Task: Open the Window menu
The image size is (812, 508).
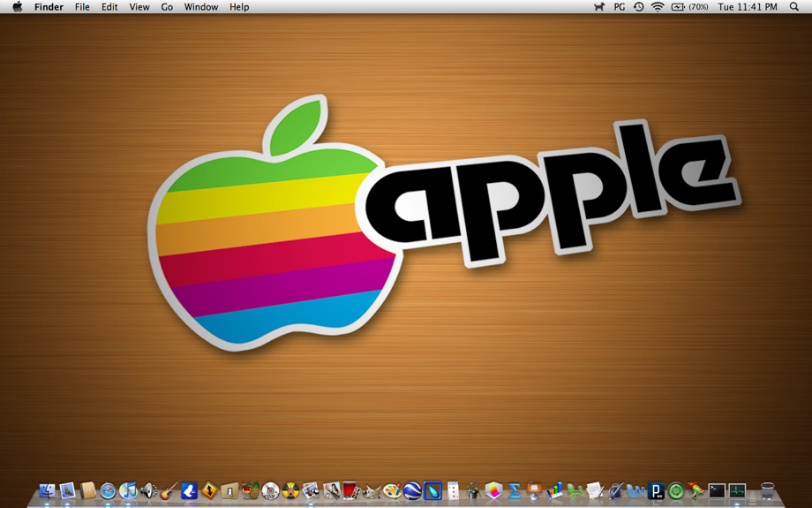Action: coord(201,7)
